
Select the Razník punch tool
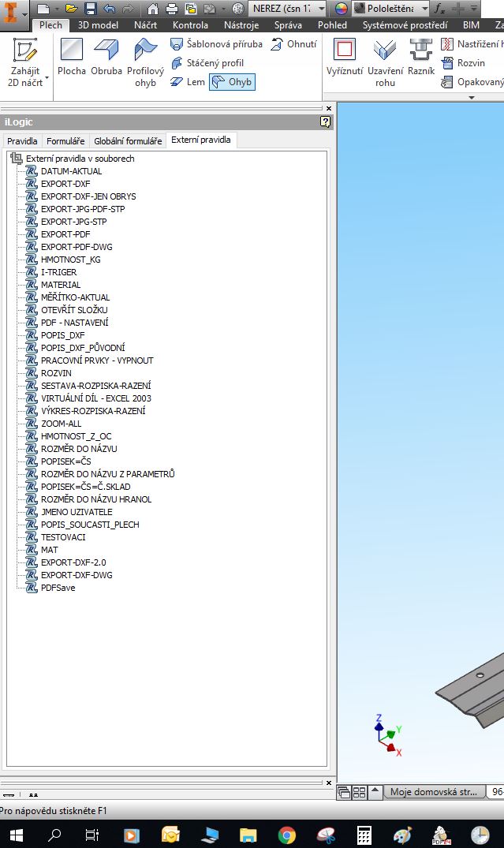[x=421, y=59]
